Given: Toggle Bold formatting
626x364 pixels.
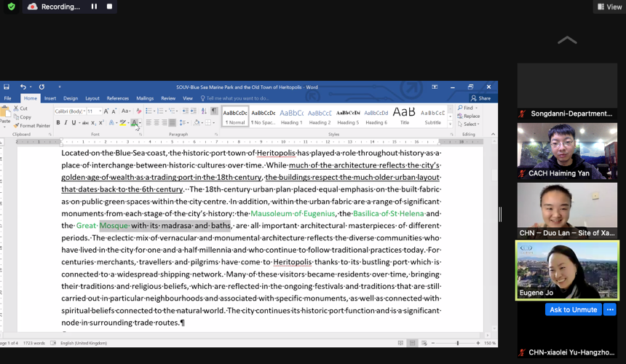Looking at the screenshot, I should coord(58,122).
